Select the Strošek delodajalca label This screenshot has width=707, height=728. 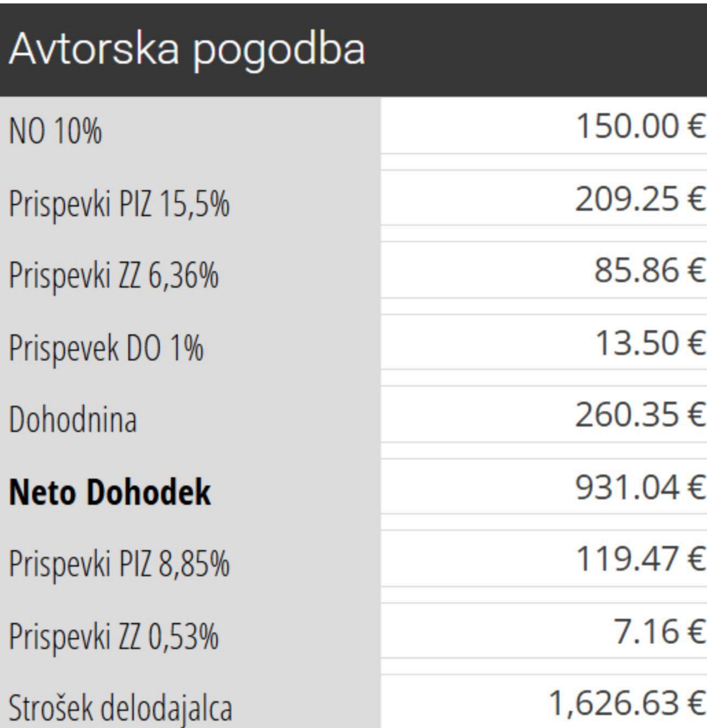pos(121,708)
